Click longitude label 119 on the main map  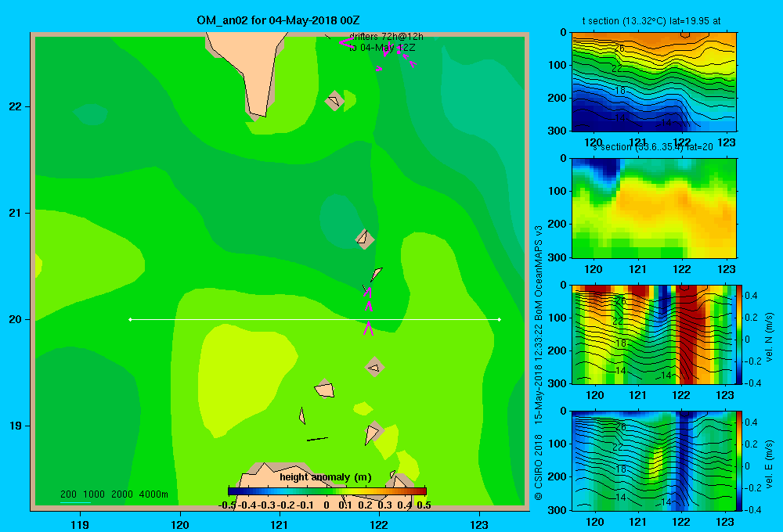[80, 524]
